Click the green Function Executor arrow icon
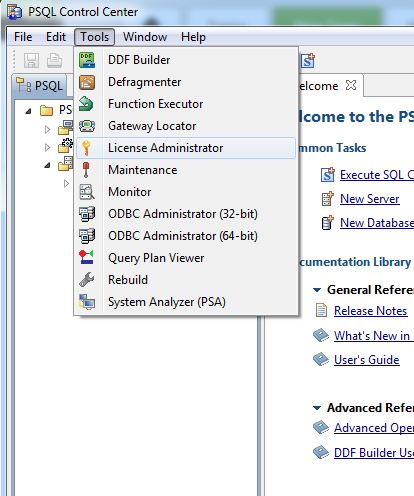Screen dimensions: 414x496 (x=86, y=104)
